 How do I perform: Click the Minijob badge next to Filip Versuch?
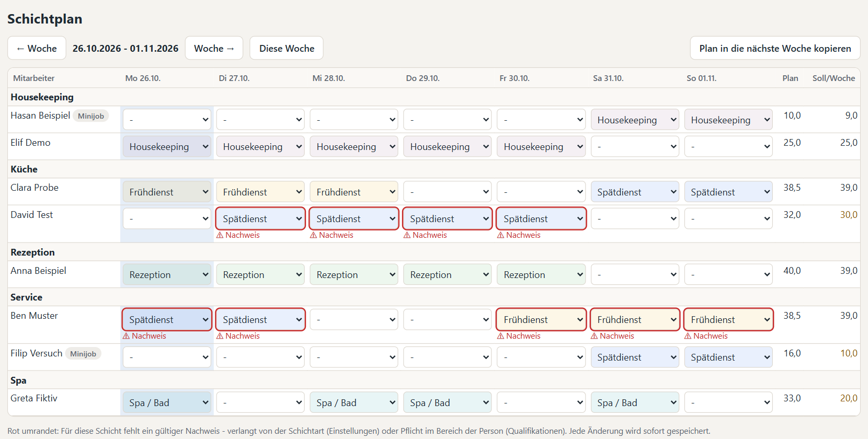click(83, 354)
